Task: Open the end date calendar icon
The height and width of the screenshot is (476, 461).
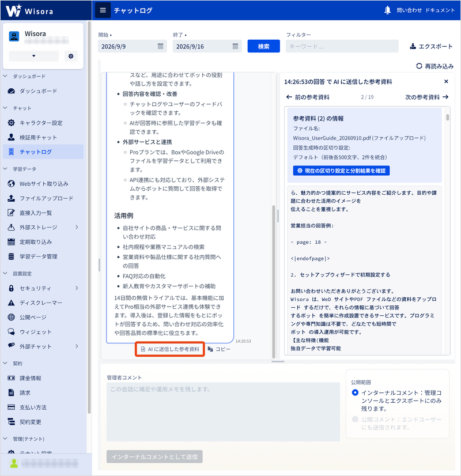Action: point(235,46)
